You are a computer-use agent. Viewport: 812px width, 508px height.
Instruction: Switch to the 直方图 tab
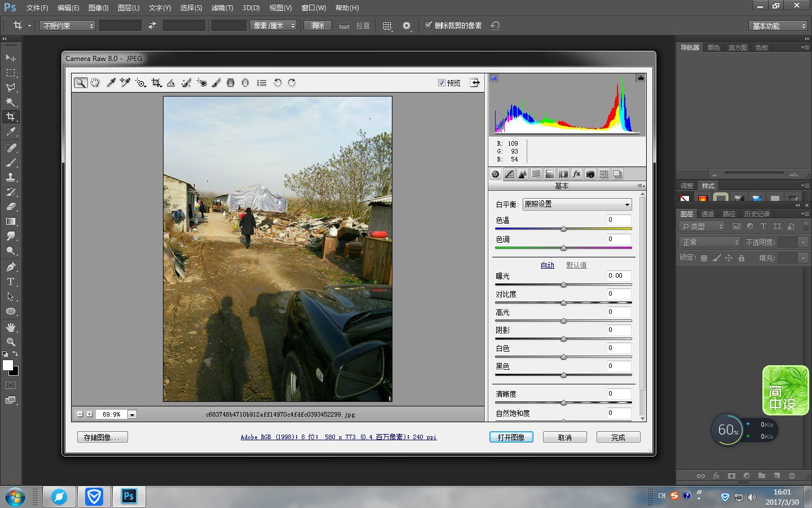(738, 47)
